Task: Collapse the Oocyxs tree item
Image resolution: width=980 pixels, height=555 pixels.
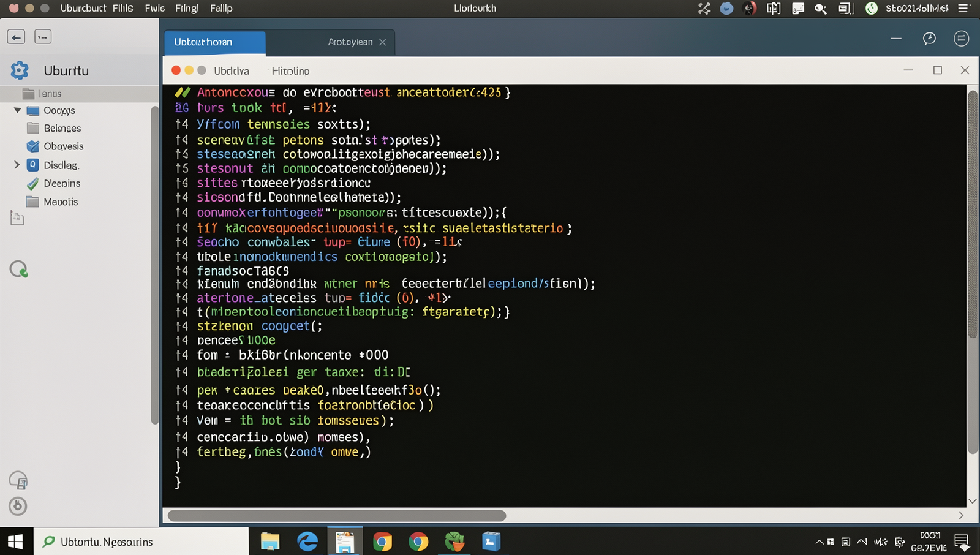Action: (x=17, y=110)
